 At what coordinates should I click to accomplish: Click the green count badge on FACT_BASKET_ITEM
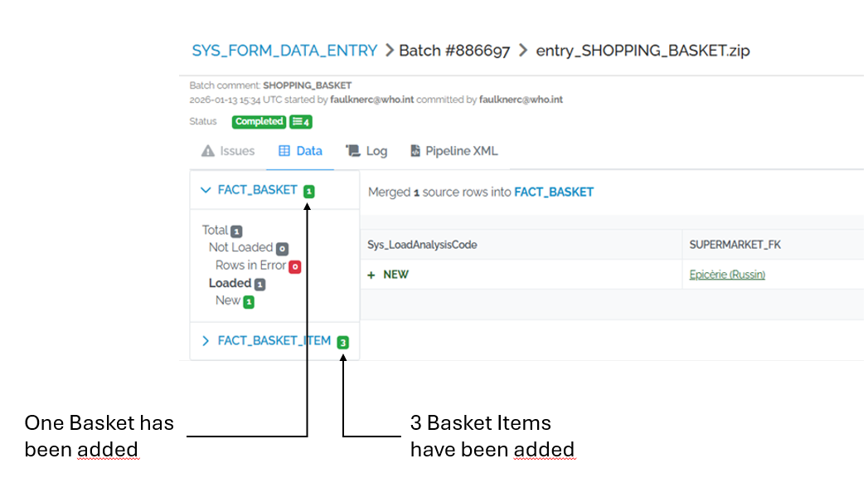(343, 340)
